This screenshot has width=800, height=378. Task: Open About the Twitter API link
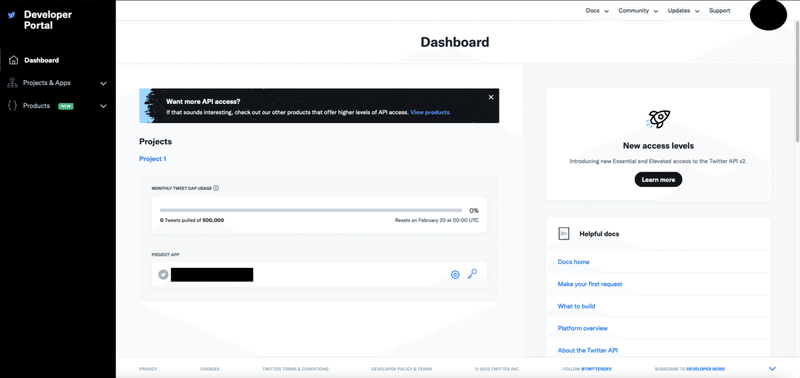(588, 350)
